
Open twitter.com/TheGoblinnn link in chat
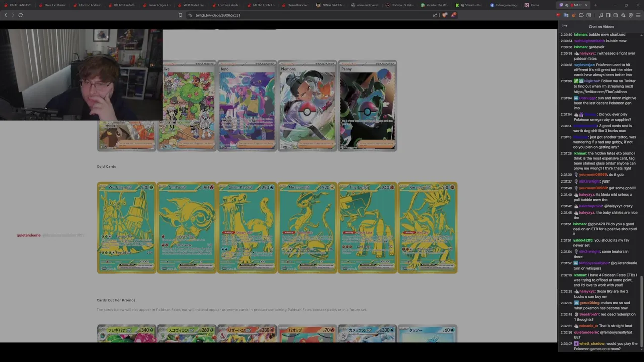coord(600,92)
